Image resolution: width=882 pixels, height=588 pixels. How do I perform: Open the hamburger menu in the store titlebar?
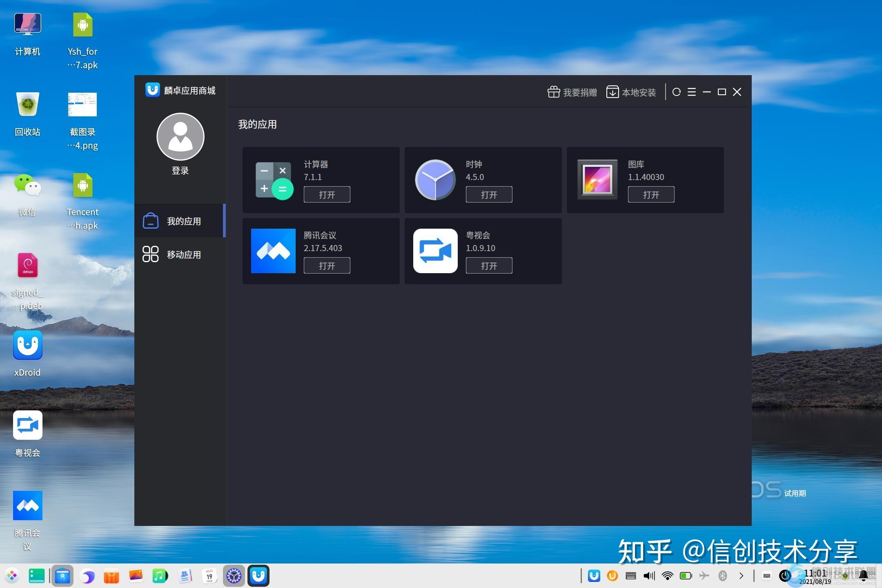click(692, 92)
